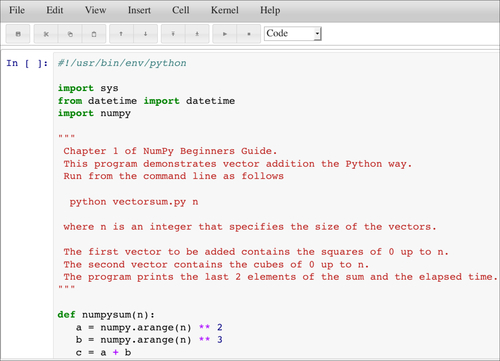Open the Code cell type dropdown

tap(293, 34)
